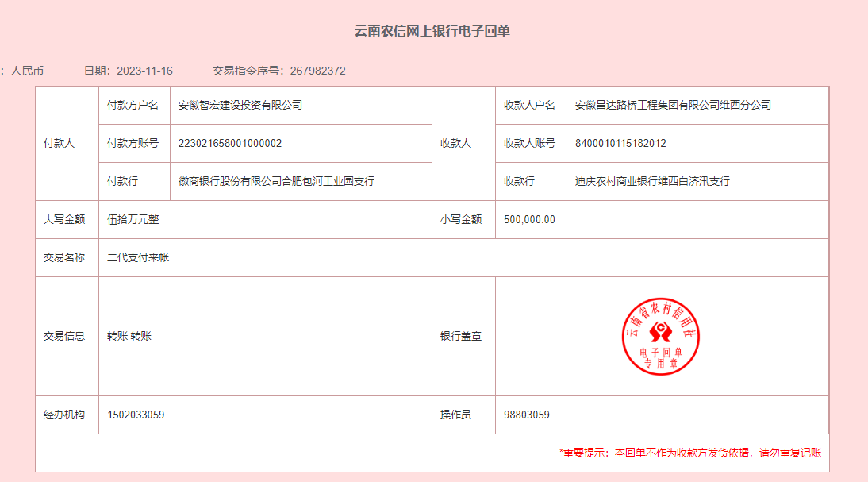868x482 pixels.
Task: Click the 银行盖章 label cell
Action: pyautogui.click(x=461, y=336)
